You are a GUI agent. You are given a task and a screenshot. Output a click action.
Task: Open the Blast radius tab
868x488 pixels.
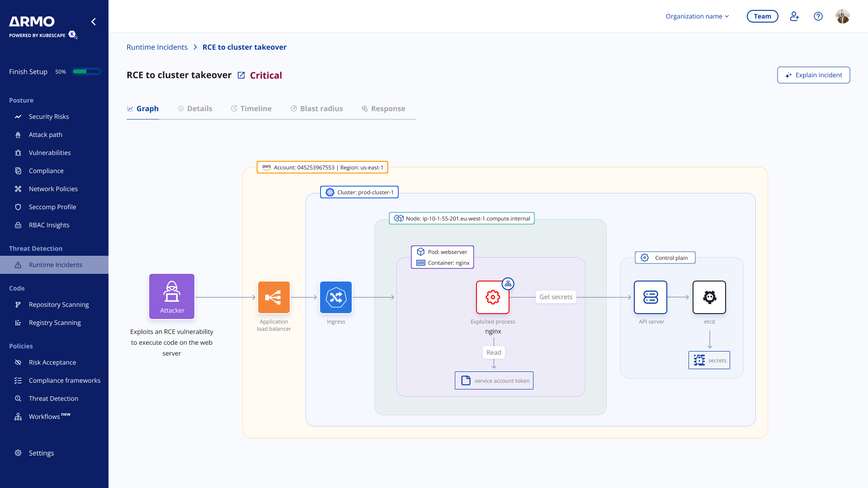(x=316, y=108)
